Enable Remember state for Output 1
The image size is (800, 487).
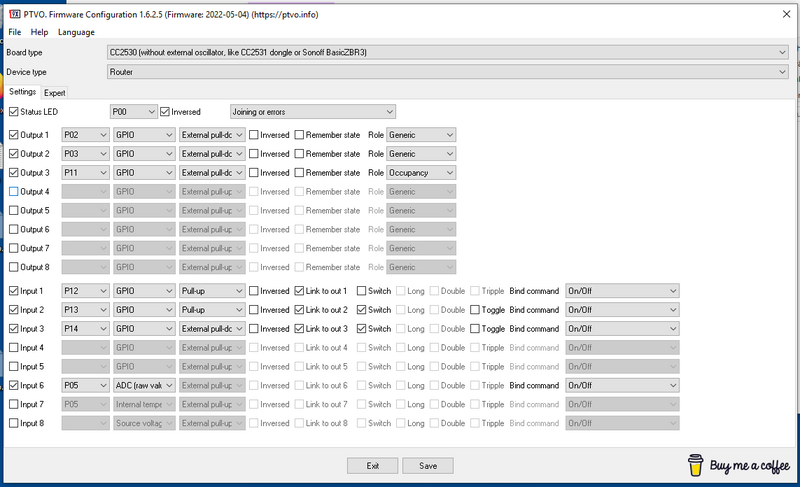299,134
